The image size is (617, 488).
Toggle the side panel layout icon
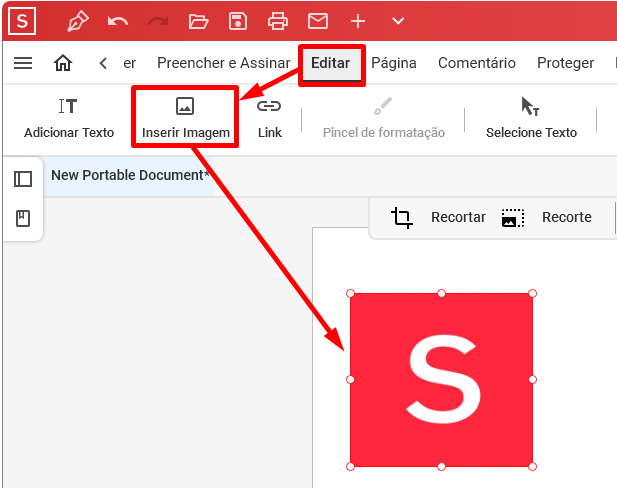pos(23,179)
